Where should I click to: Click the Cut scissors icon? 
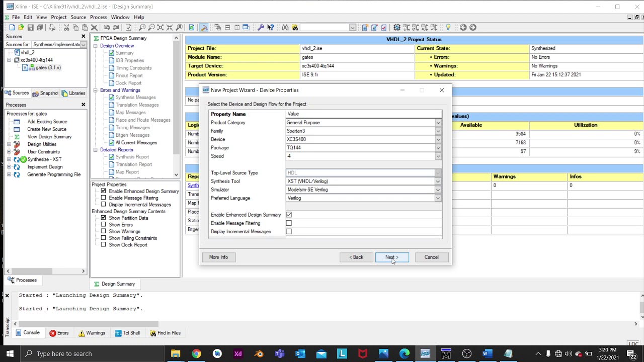pos(66,27)
